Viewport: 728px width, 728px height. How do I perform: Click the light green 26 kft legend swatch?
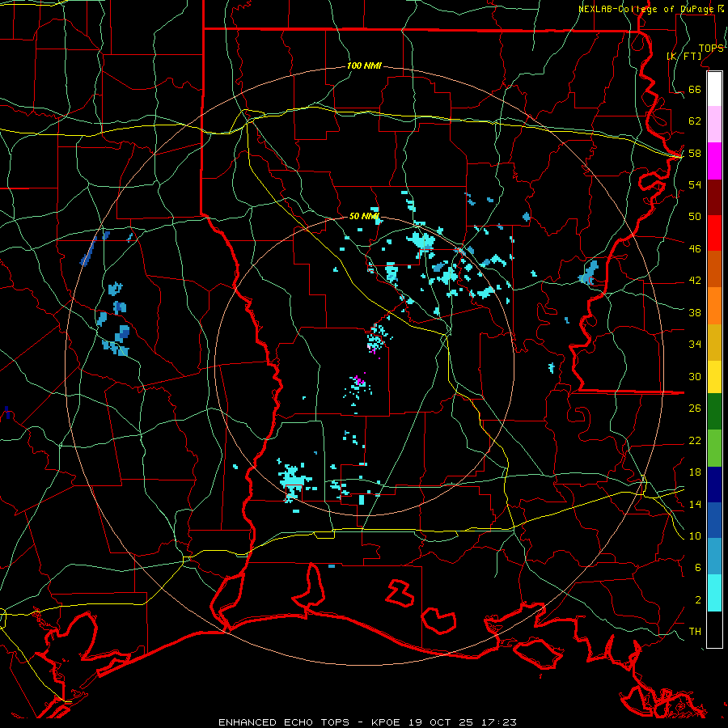click(x=714, y=448)
